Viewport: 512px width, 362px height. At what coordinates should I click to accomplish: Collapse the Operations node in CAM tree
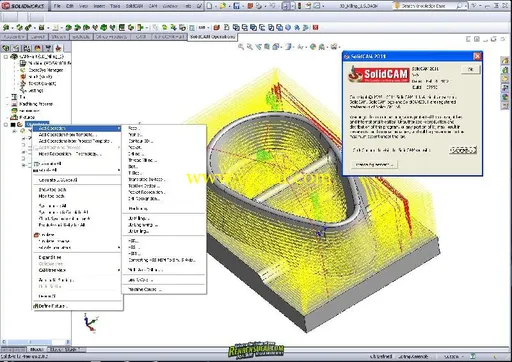tap(6, 124)
